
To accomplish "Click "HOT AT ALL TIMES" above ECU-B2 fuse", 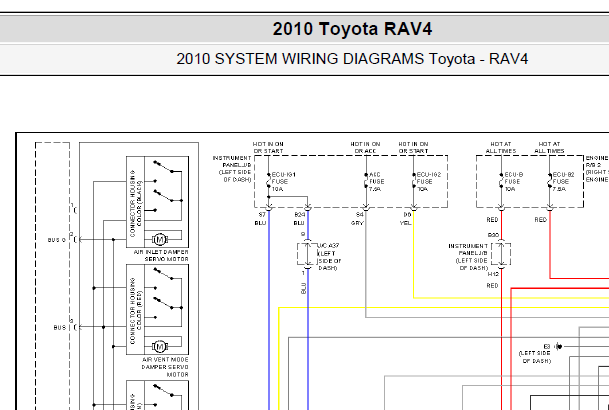I will 549,148.
